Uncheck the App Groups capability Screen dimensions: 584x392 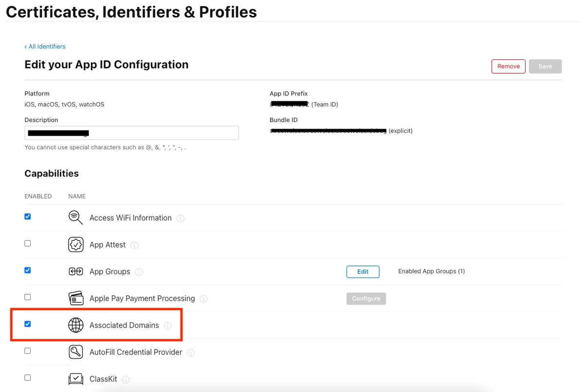[x=28, y=270]
